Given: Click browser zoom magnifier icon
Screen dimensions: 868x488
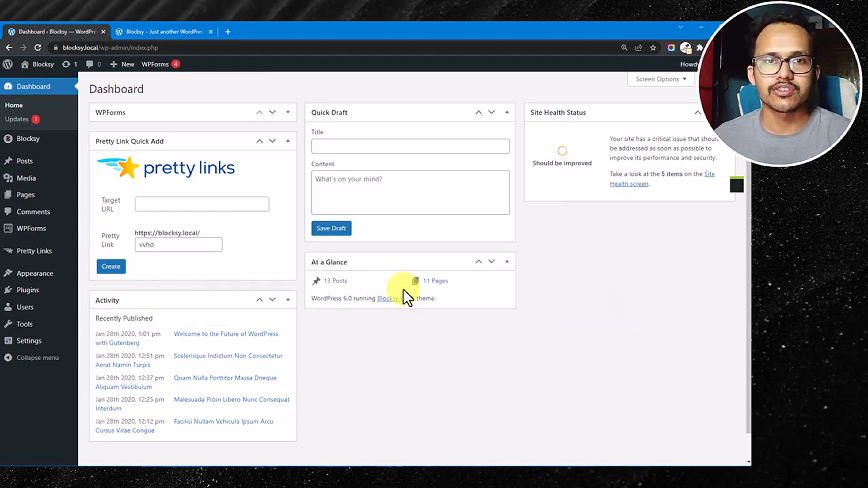Looking at the screenshot, I should pos(624,47).
